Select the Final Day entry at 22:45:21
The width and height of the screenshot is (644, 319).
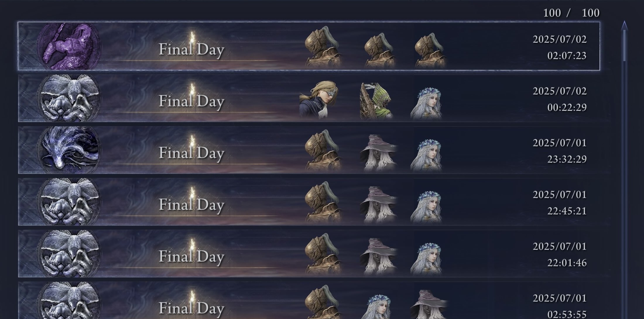309,201
